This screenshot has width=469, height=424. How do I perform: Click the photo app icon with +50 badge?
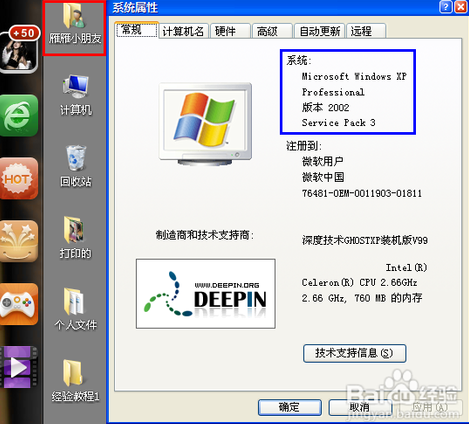pos(19,49)
